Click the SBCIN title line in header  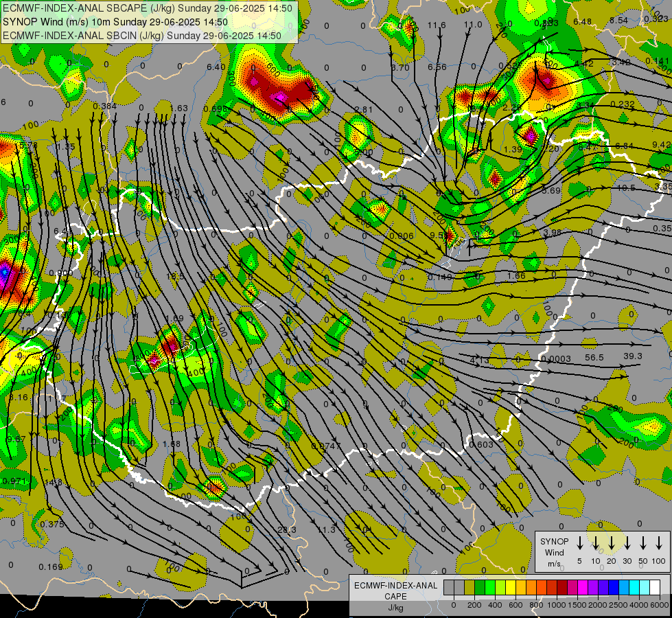click(x=142, y=36)
